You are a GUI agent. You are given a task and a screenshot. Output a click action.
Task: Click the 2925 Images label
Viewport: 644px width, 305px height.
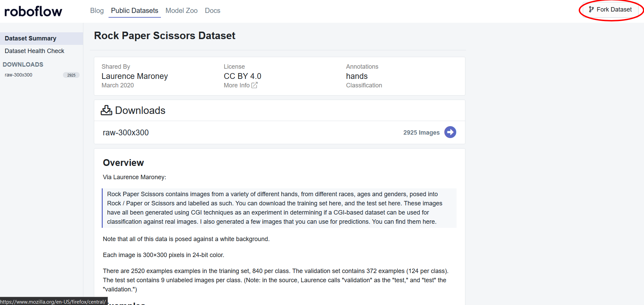(421, 133)
